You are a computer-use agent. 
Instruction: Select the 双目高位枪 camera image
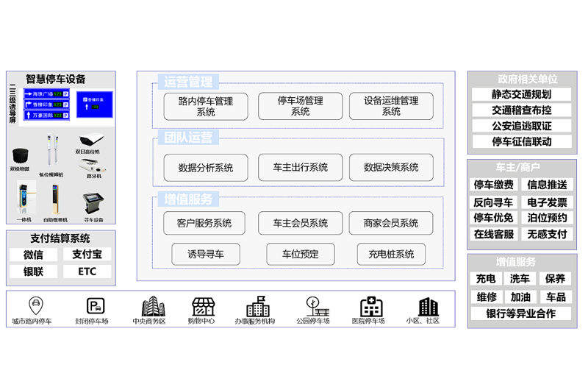point(90,138)
